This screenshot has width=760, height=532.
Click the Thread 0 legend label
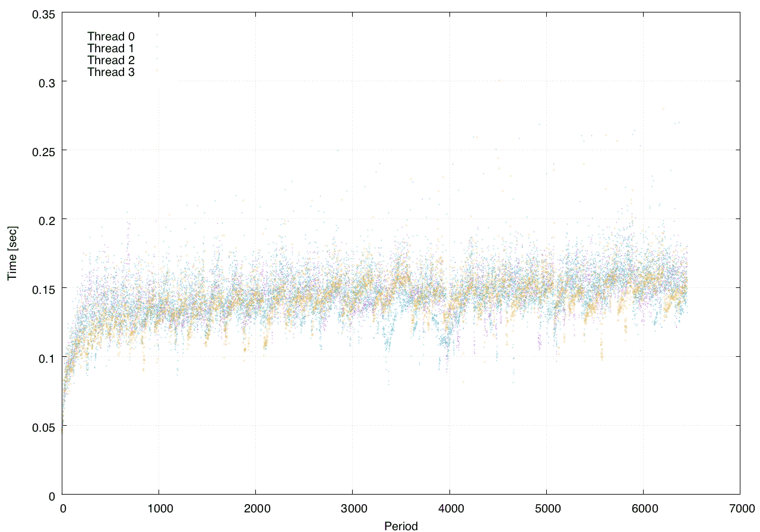point(111,36)
